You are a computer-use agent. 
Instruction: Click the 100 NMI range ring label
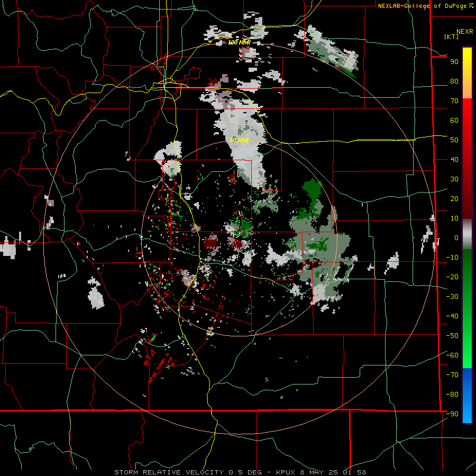pos(239,42)
